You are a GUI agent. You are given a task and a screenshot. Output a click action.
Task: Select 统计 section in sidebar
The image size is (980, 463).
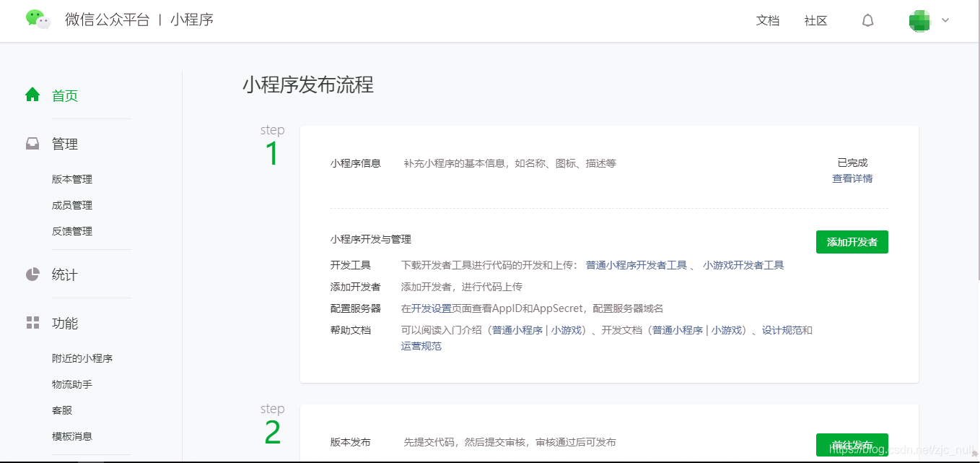click(65, 274)
